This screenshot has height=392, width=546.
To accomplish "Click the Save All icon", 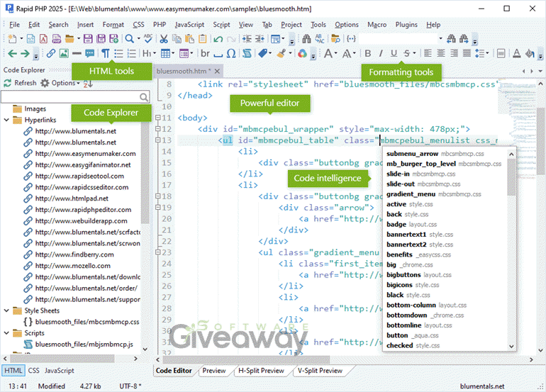I will 101,39.
